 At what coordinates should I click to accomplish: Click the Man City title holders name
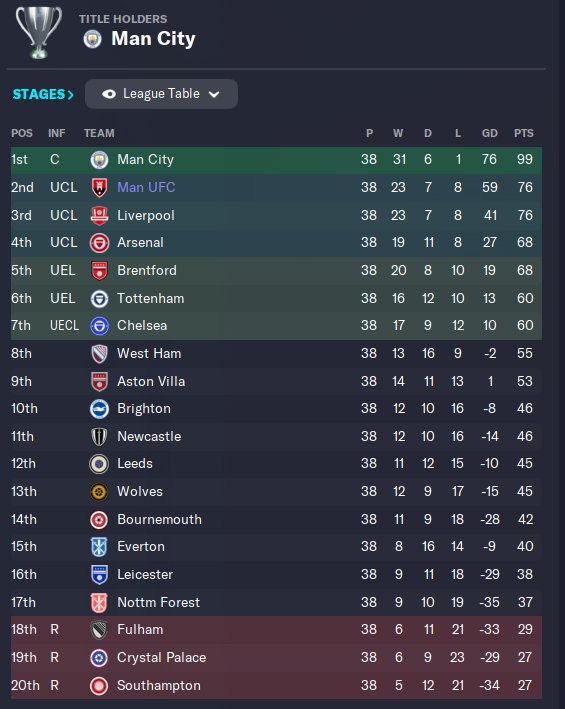coord(153,39)
